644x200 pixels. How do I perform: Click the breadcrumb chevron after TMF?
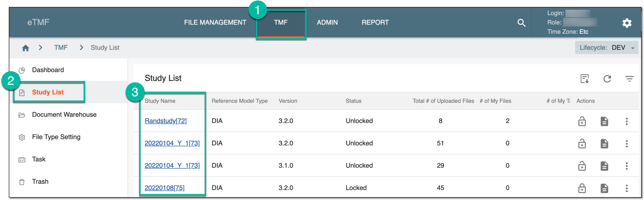pyautogui.click(x=81, y=47)
